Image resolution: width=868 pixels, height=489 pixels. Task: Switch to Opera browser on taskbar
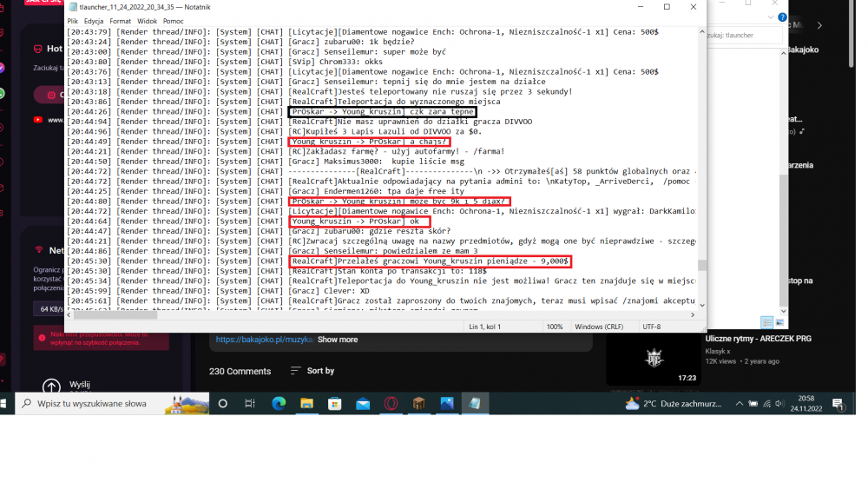point(391,404)
